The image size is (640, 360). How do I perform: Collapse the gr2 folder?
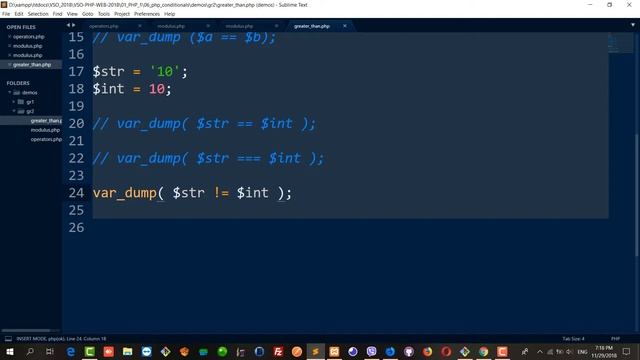(14, 111)
